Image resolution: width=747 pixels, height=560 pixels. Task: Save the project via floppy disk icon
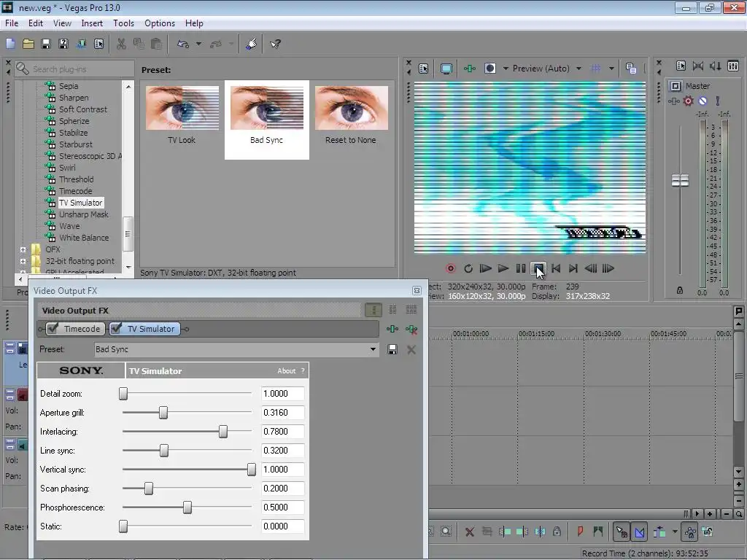pos(46,44)
